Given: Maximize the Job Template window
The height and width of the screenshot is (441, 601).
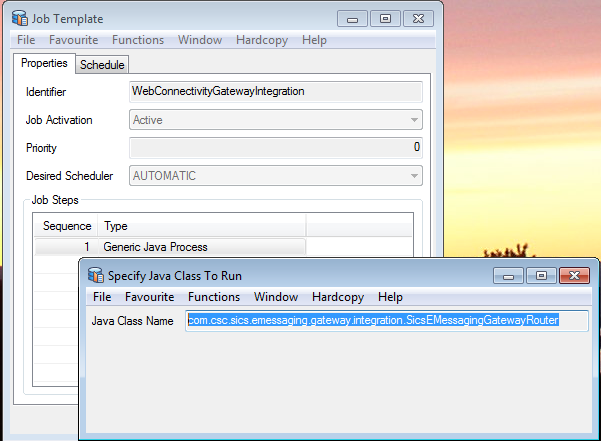Looking at the screenshot, I should tap(385, 19).
